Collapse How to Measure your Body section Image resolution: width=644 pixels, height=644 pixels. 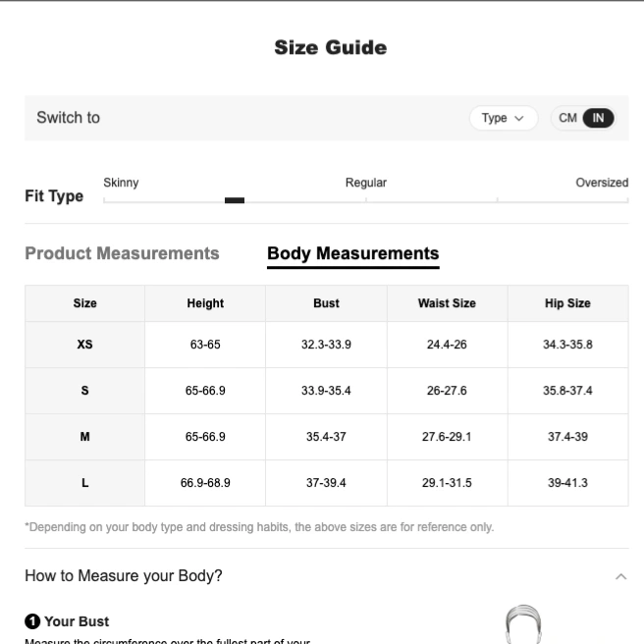[327, 576]
